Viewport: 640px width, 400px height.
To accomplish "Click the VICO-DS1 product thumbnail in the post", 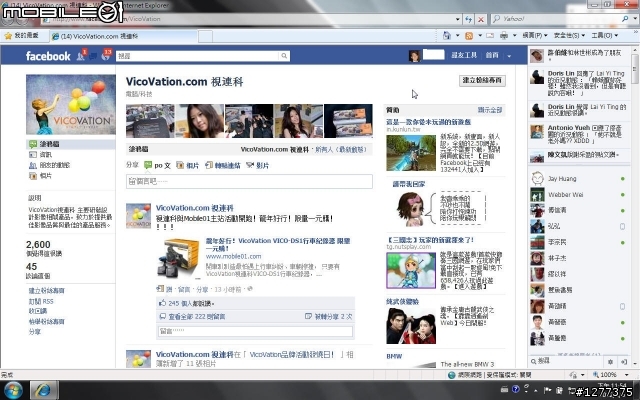I will click(x=179, y=258).
